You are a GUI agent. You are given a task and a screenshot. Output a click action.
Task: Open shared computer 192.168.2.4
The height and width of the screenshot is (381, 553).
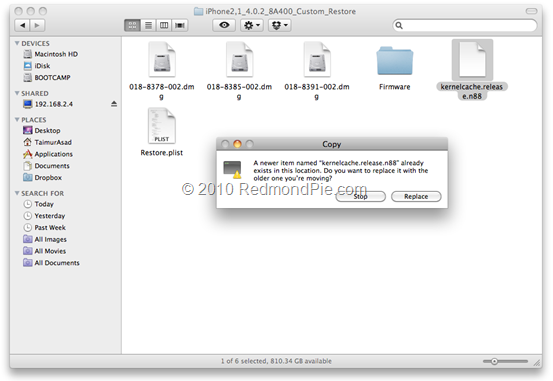click(x=48, y=104)
